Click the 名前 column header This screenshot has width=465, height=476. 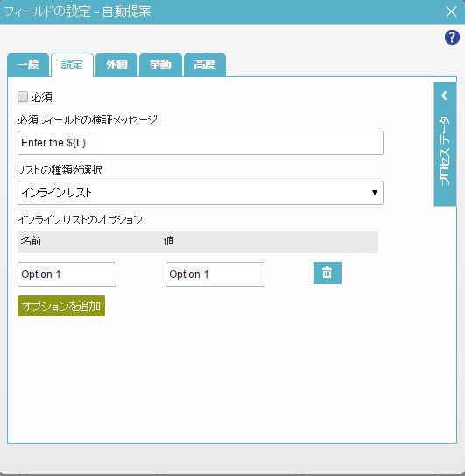pos(31,241)
